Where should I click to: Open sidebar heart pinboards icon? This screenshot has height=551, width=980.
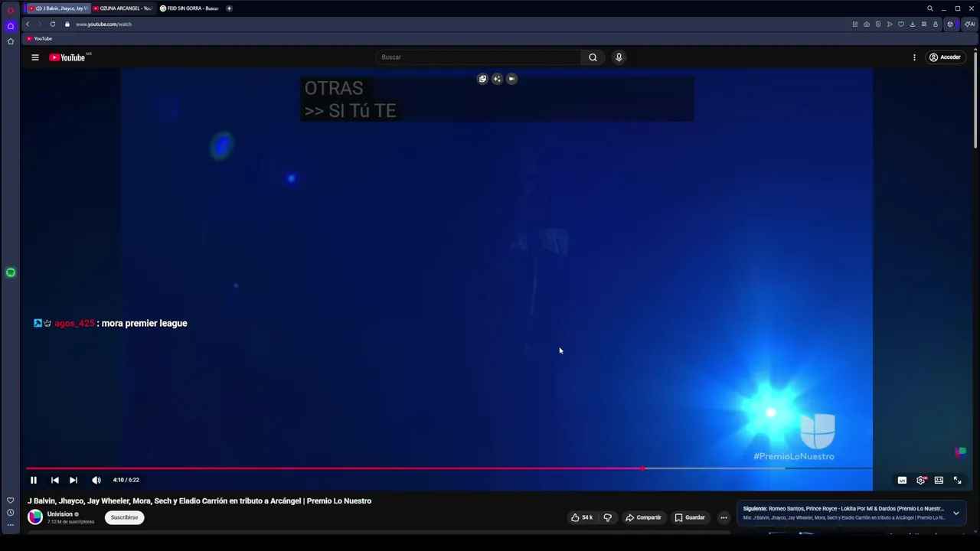pos(11,500)
